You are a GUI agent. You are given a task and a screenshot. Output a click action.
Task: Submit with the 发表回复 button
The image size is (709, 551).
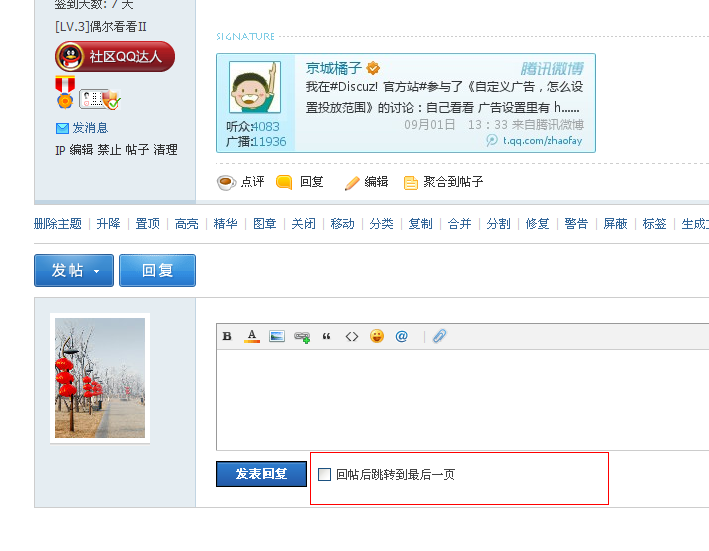click(x=261, y=474)
